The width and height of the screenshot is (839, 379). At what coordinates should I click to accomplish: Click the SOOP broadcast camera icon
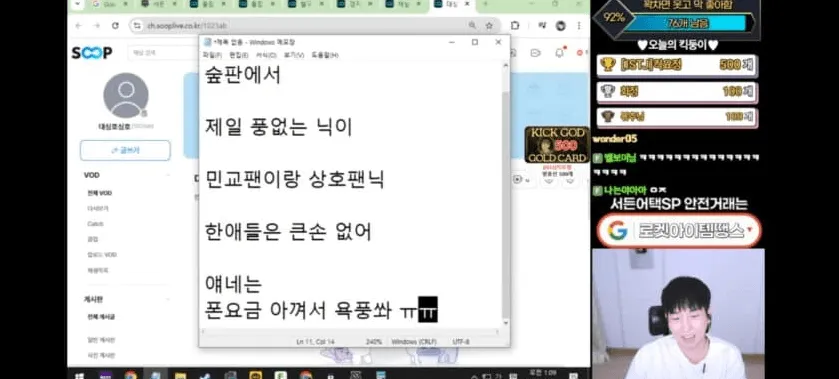535,52
